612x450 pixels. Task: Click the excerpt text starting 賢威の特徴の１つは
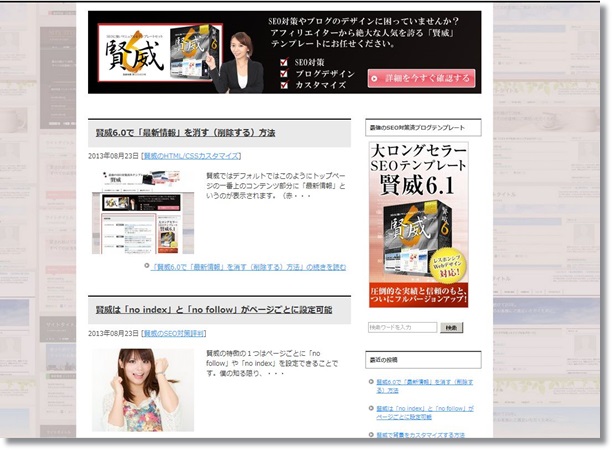click(272, 363)
